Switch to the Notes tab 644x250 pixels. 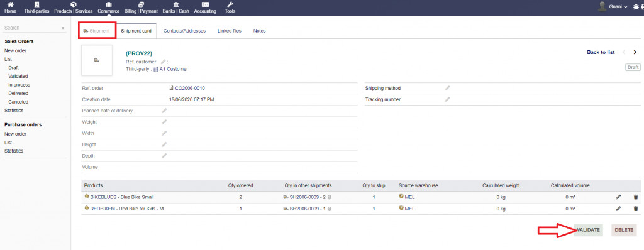[260, 31]
